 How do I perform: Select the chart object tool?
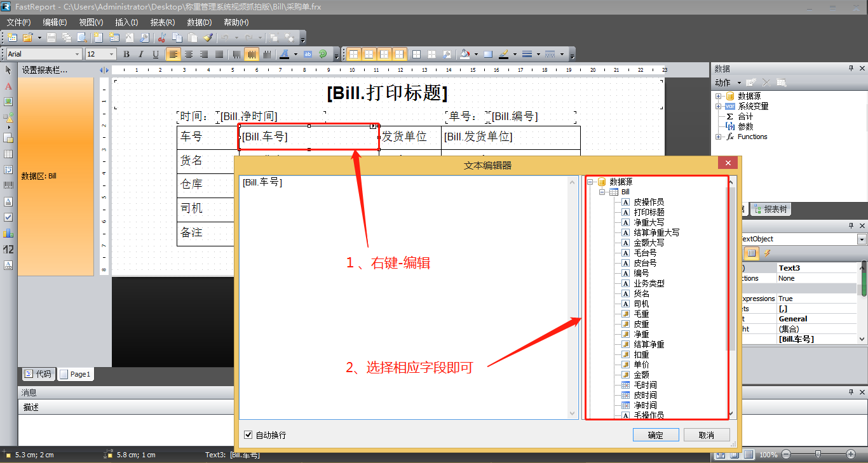coord(8,233)
